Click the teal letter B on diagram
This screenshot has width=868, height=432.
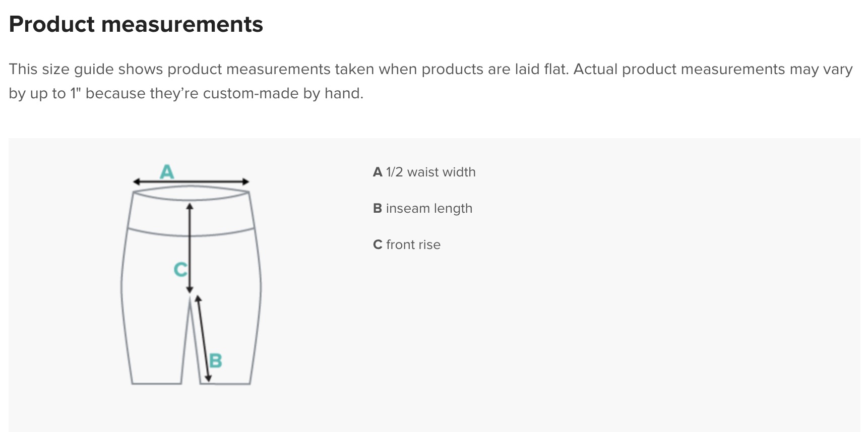pyautogui.click(x=216, y=361)
